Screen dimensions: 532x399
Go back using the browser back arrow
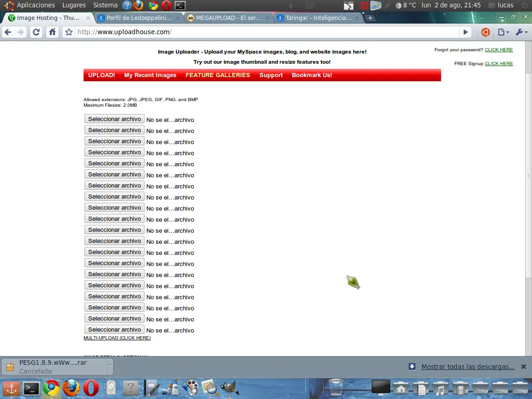8,32
